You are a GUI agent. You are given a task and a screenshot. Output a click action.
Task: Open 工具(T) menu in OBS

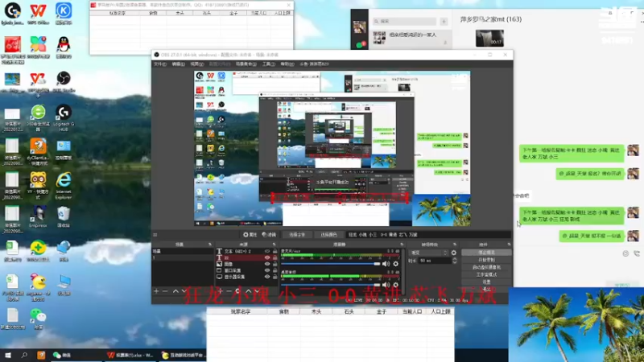point(269,64)
